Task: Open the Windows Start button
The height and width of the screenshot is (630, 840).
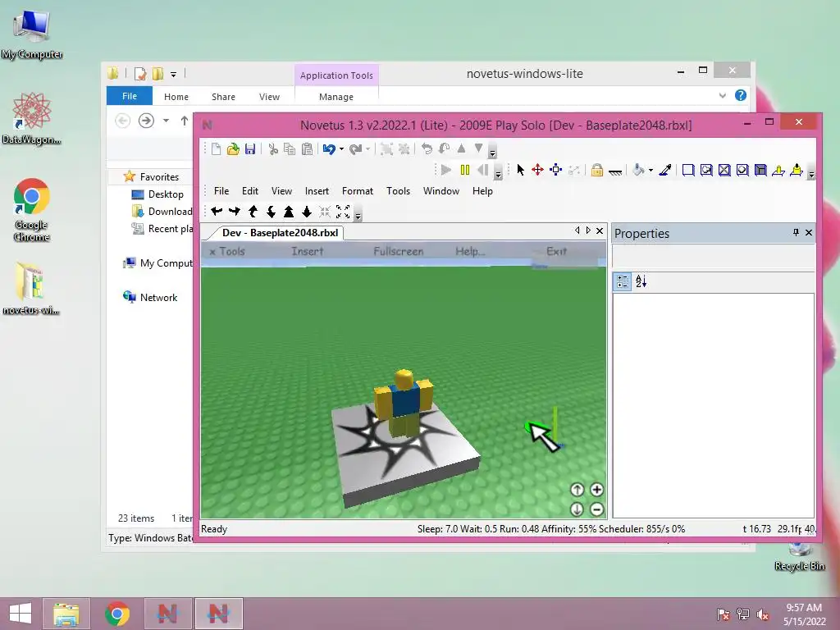Action: (x=20, y=614)
